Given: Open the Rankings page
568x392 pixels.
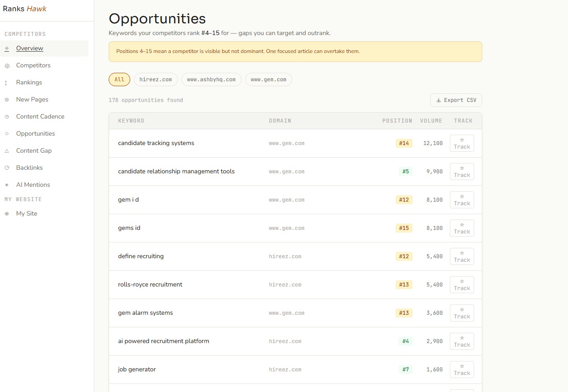Looking at the screenshot, I should point(44,83).
